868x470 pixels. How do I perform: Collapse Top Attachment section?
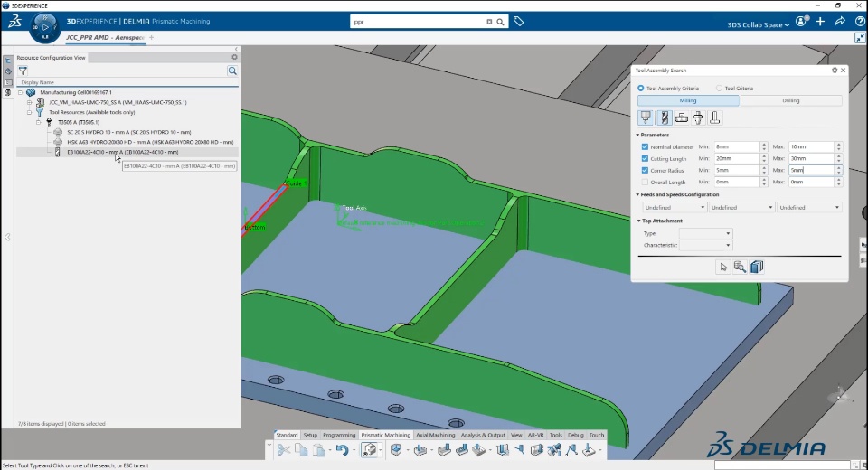coord(638,221)
